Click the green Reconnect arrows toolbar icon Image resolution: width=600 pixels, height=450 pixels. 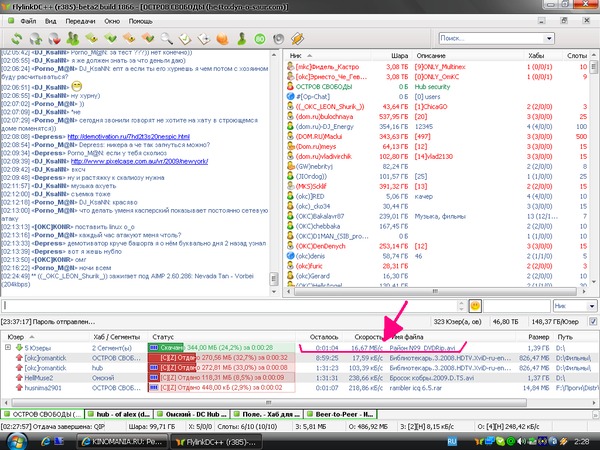16,39
